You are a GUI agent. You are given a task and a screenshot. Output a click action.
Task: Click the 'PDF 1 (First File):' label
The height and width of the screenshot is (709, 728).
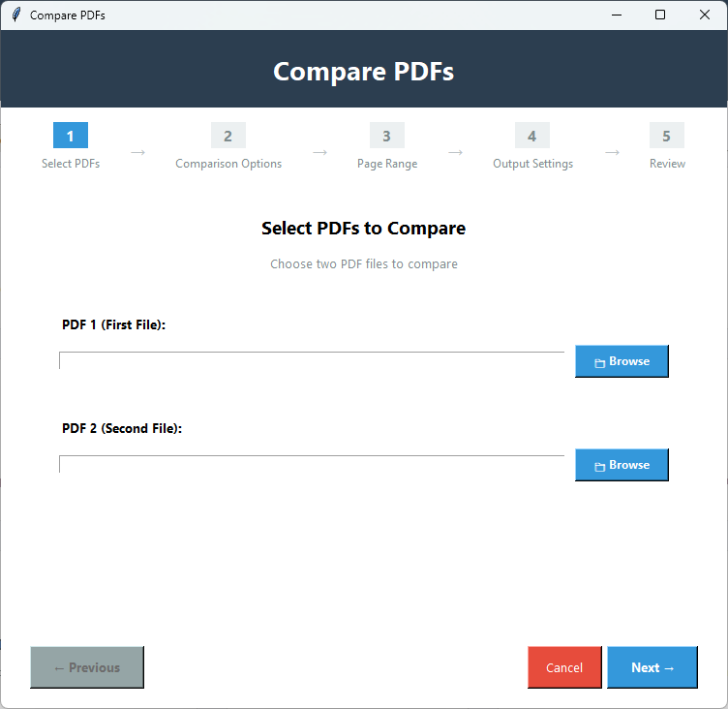click(114, 324)
